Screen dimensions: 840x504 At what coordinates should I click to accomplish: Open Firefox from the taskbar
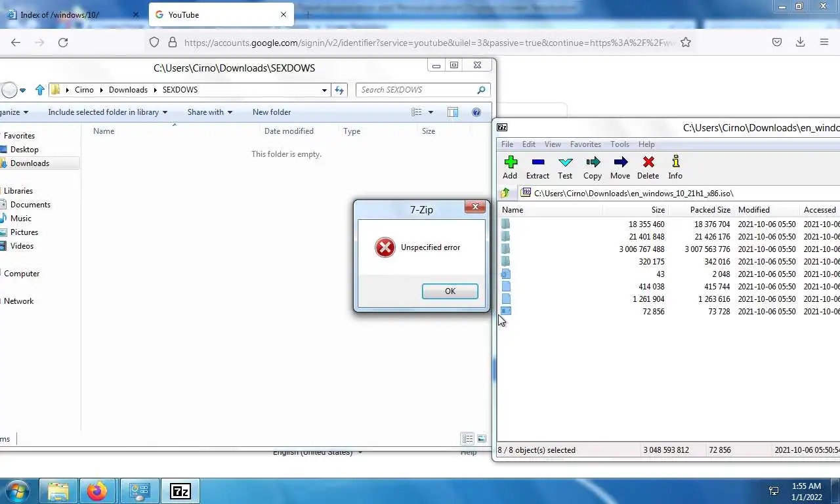[x=97, y=492]
